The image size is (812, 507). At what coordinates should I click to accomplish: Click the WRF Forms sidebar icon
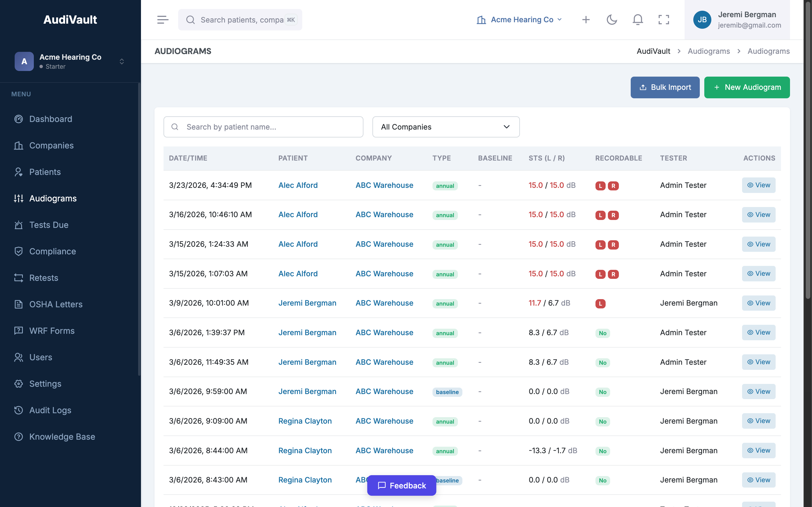coord(19,331)
